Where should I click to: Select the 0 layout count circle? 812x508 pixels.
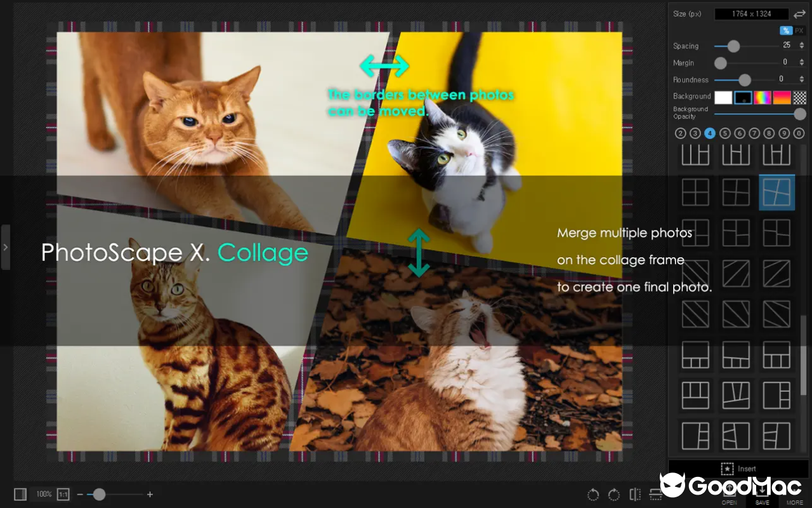(799, 133)
